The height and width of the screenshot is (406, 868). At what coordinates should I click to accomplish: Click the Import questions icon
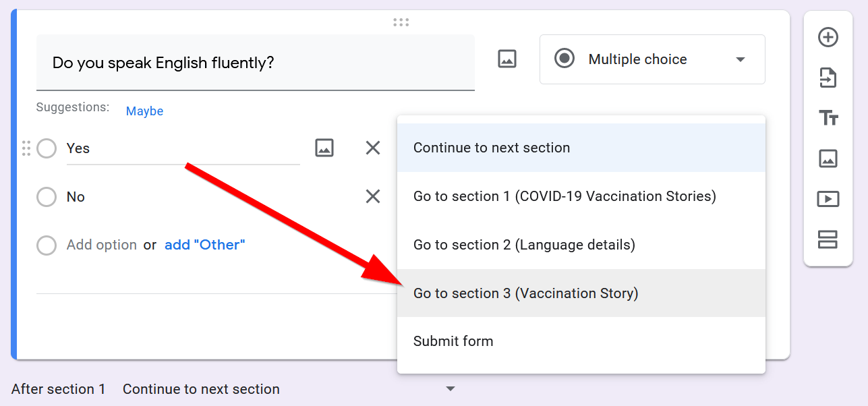coord(828,78)
